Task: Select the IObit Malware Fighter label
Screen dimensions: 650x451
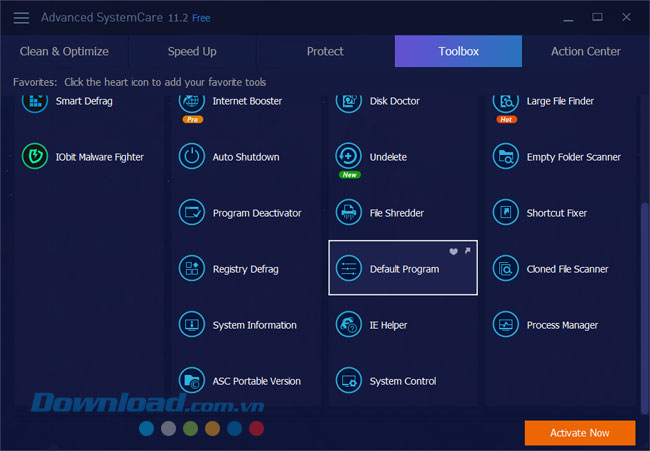Action: (100, 157)
